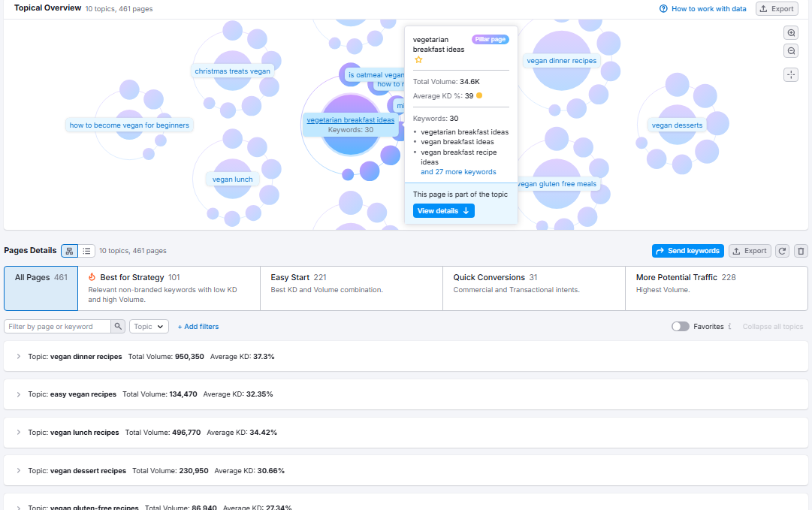The width and height of the screenshot is (812, 510).
Task: Expand the vegan dinner recipes topic
Action: (19, 357)
